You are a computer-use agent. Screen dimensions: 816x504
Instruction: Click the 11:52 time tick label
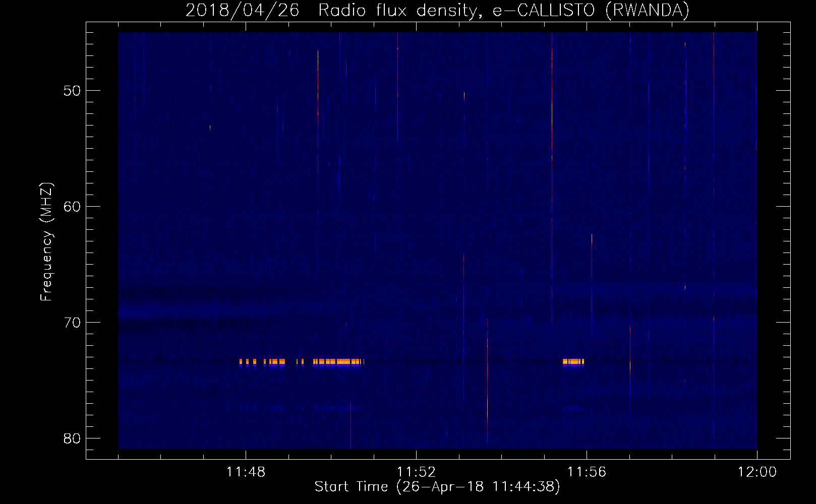417,472
